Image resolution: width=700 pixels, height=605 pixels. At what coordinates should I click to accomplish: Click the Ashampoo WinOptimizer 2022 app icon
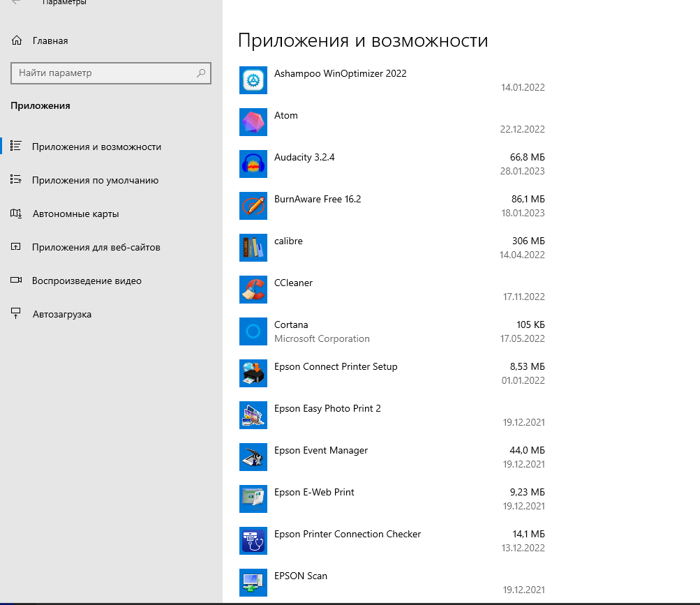click(253, 80)
